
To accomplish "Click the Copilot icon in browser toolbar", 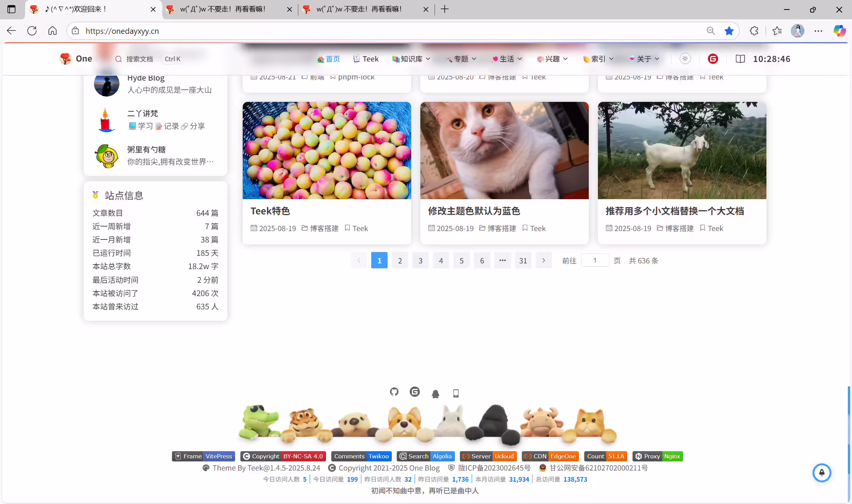I will click(x=839, y=31).
